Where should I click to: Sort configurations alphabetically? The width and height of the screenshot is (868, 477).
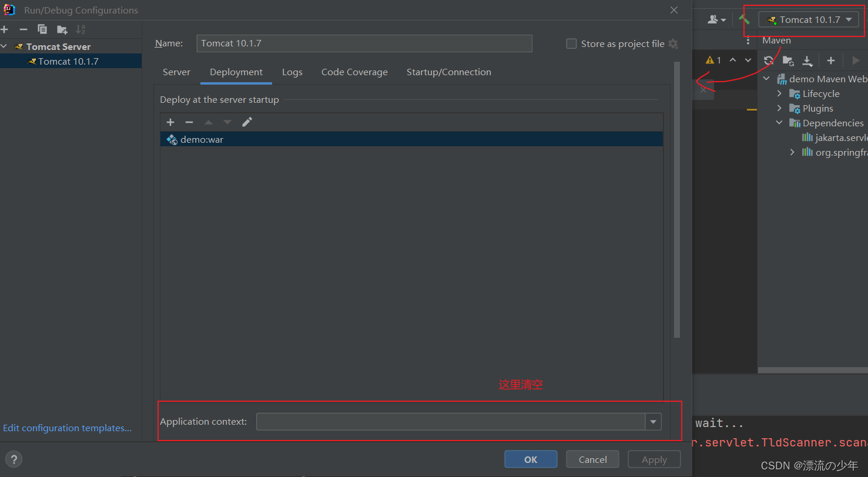tap(81, 29)
